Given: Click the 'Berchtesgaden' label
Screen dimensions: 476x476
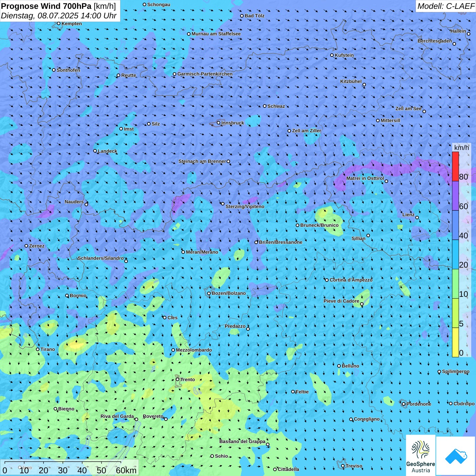Looking at the screenshot, I should click(x=435, y=41).
